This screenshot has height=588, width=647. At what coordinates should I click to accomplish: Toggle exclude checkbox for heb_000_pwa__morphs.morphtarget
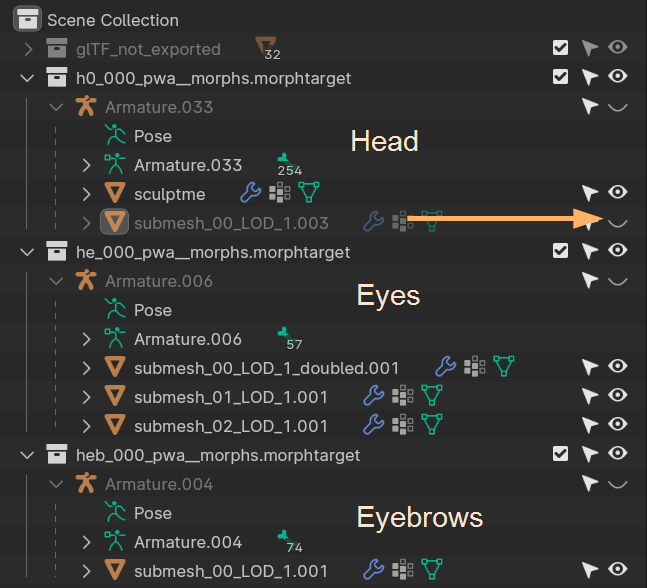click(x=561, y=455)
